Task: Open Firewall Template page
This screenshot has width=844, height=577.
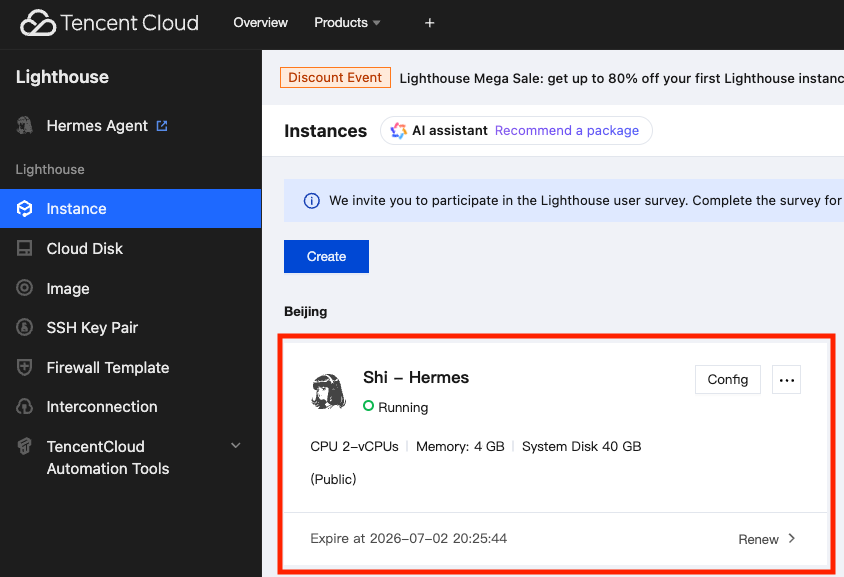Action: (108, 367)
